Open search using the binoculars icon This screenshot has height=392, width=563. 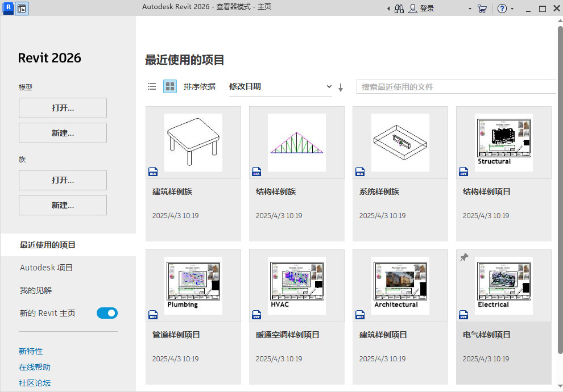pos(399,9)
